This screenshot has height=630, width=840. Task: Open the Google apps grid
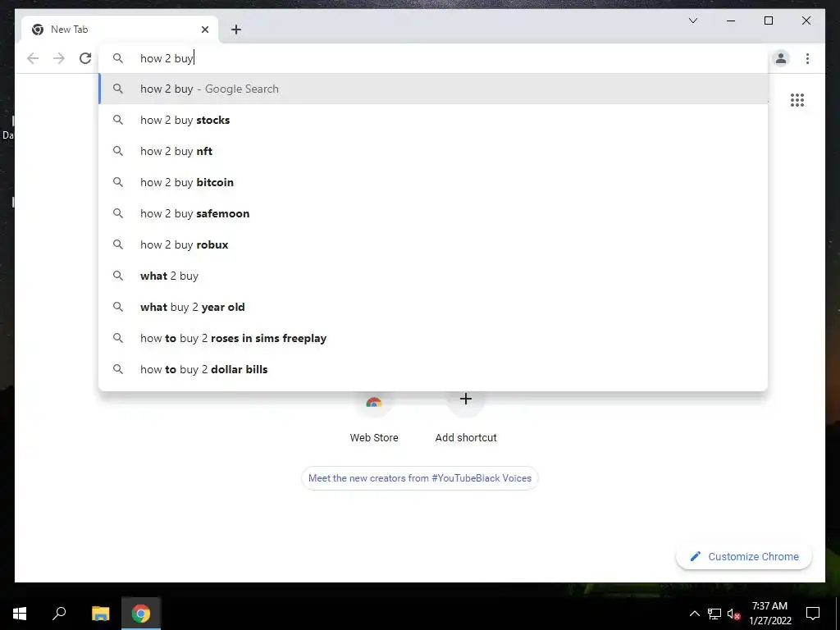(x=797, y=100)
